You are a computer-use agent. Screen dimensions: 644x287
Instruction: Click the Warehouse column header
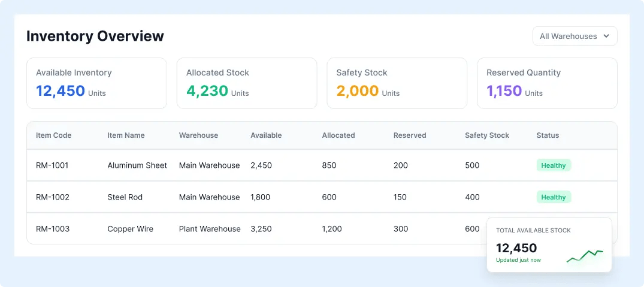click(198, 135)
